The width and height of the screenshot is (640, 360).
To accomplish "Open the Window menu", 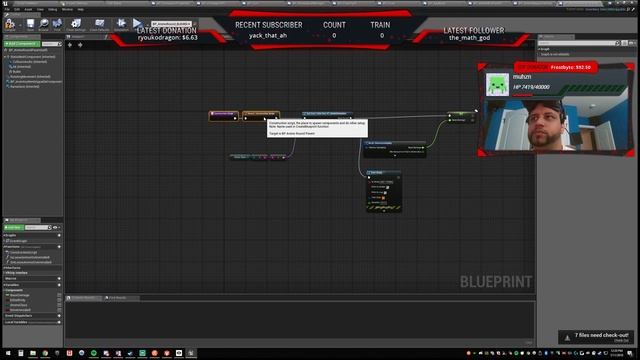I will [67, 9].
